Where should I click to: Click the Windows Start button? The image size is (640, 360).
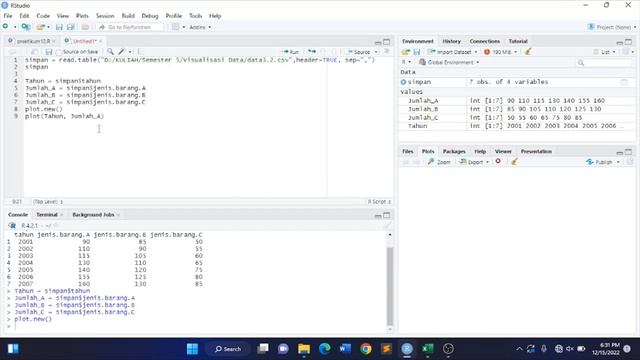coord(192,349)
